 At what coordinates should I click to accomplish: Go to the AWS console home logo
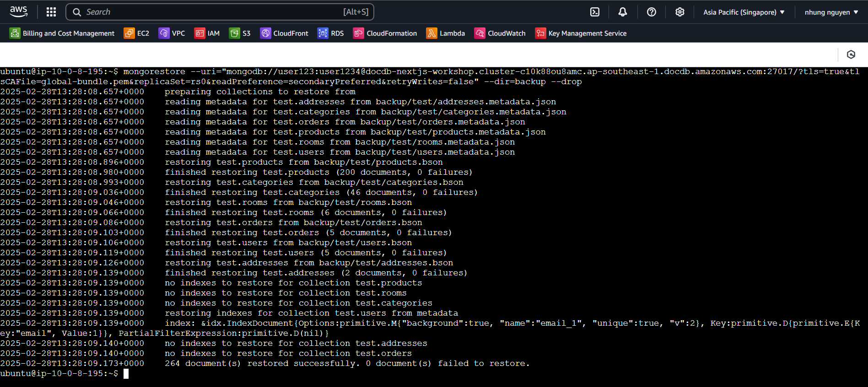(x=18, y=12)
